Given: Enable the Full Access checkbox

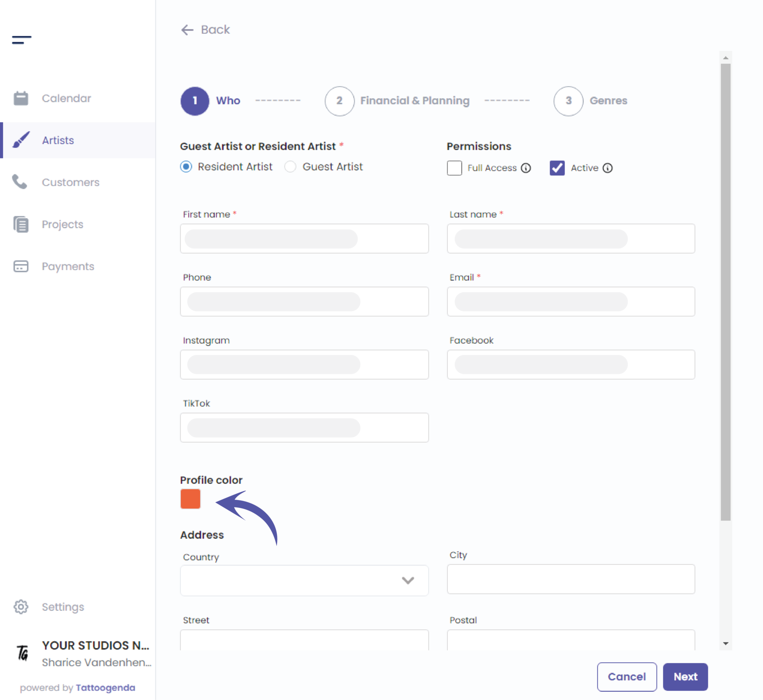Looking at the screenshot, I should pos(454,168).
